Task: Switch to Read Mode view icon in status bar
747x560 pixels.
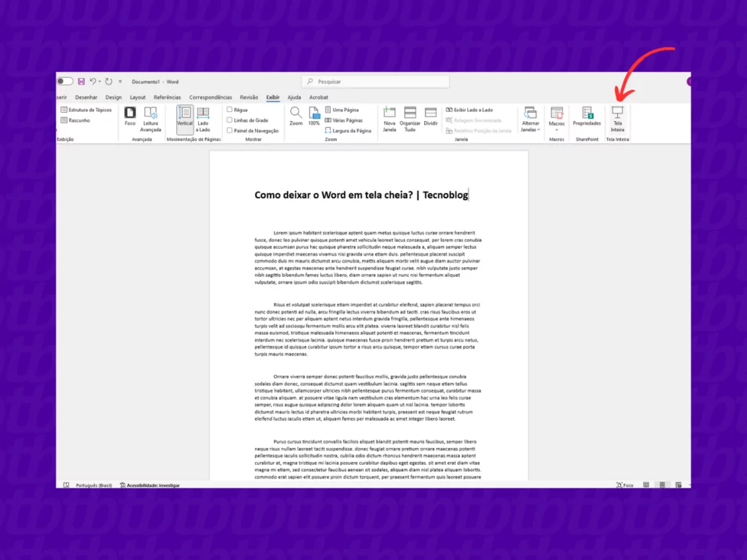Action: pyautogui.click(x=646, y=485)
